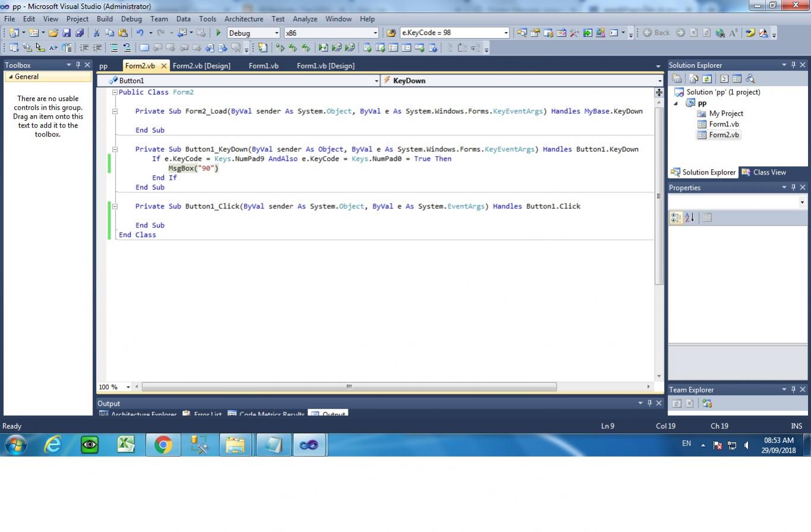Screen dimensions: 811x532
Task: Select My Project in Solution Explorer
Action: (726, 113)
